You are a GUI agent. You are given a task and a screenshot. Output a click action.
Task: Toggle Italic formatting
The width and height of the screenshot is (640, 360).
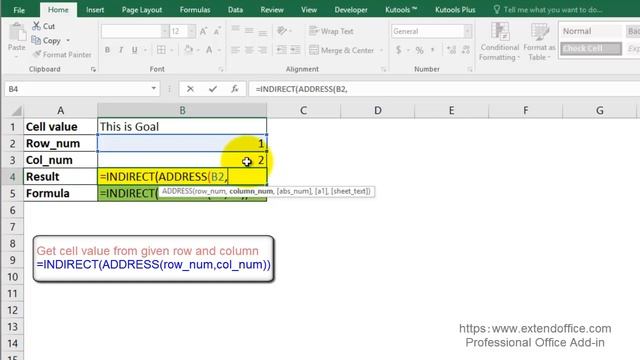coord(121,50)
